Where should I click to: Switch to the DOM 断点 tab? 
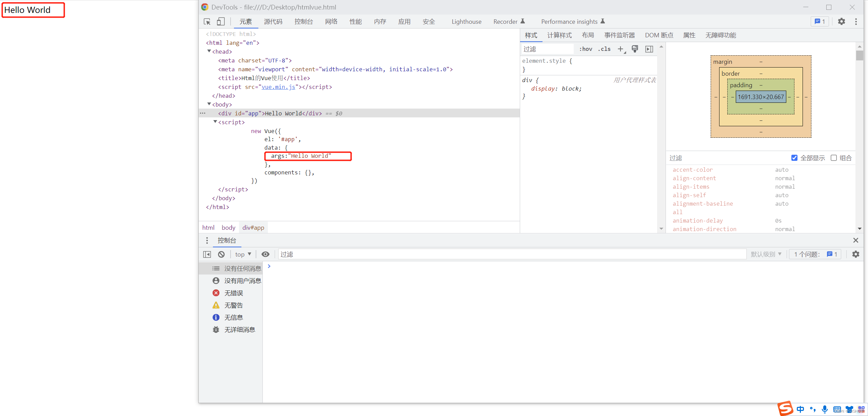coord(659,35)
